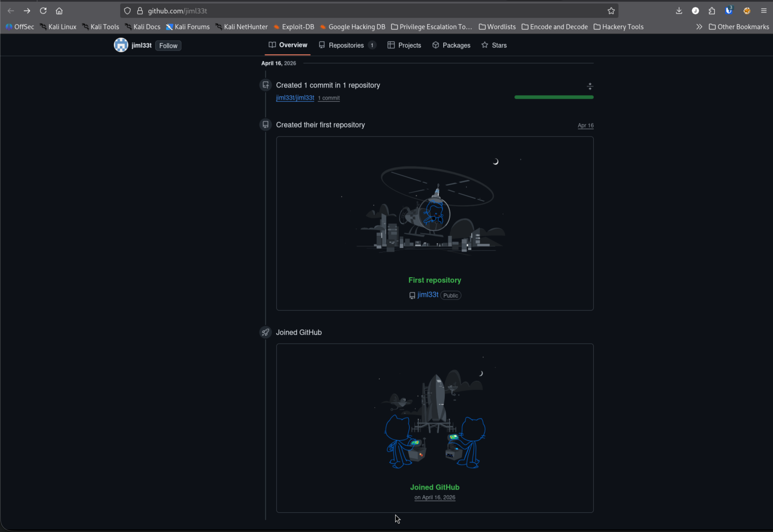Open the 1 commit link
The height and width of the screenshot is (532, 773).
329,98
